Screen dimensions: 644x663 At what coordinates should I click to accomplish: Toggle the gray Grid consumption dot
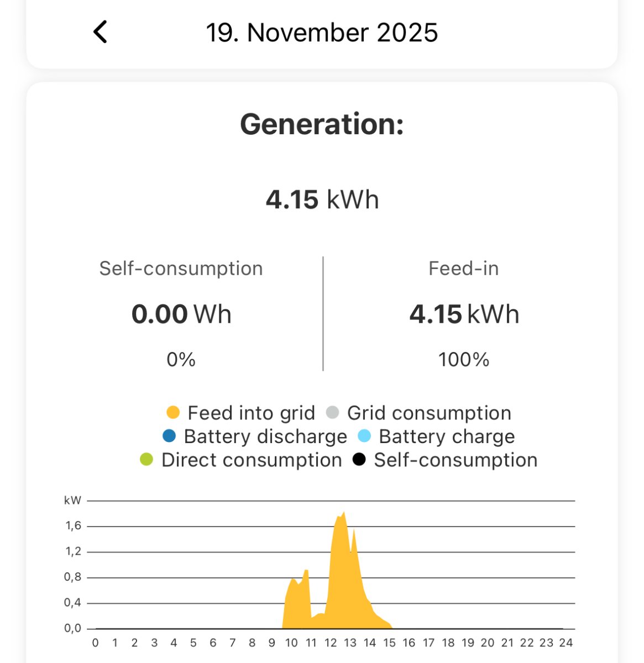pyautogui.click(x=332, y=413)
